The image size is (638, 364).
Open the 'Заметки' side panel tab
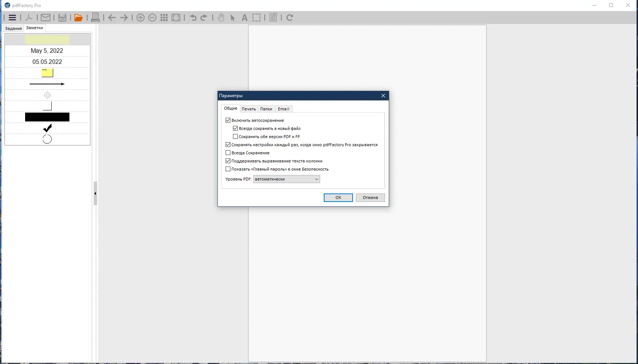pos(34,28)
